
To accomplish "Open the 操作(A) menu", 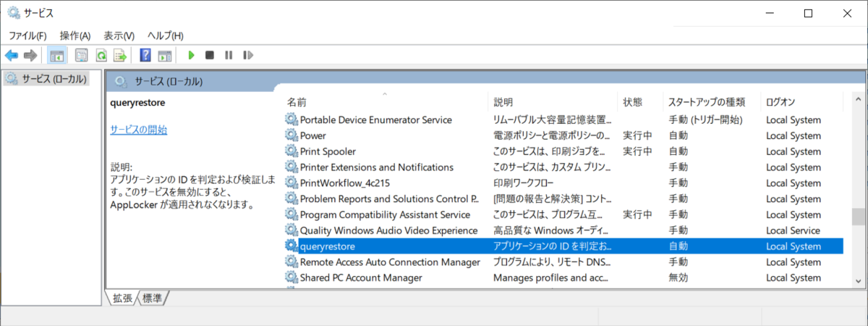I will (x=75, y=35).
